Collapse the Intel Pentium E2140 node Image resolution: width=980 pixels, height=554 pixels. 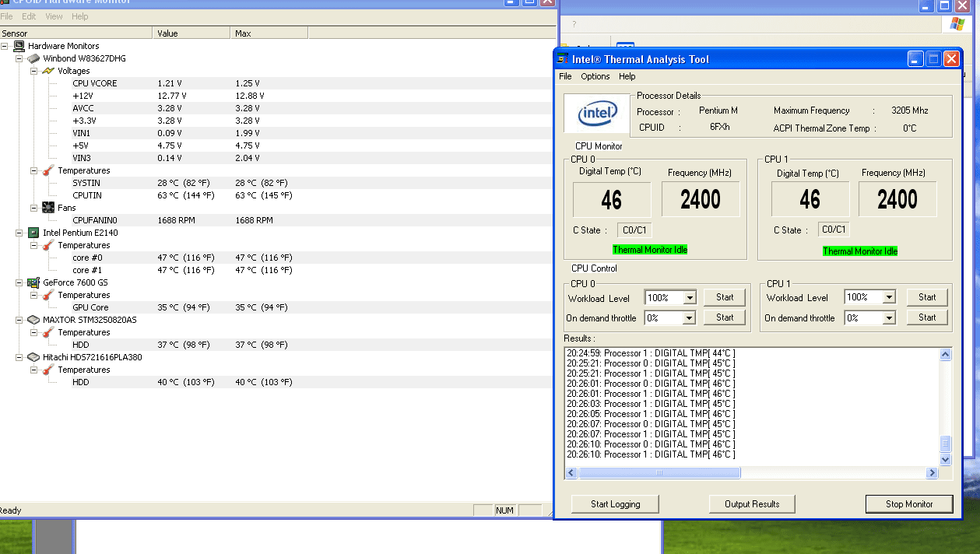click(19, 233)
